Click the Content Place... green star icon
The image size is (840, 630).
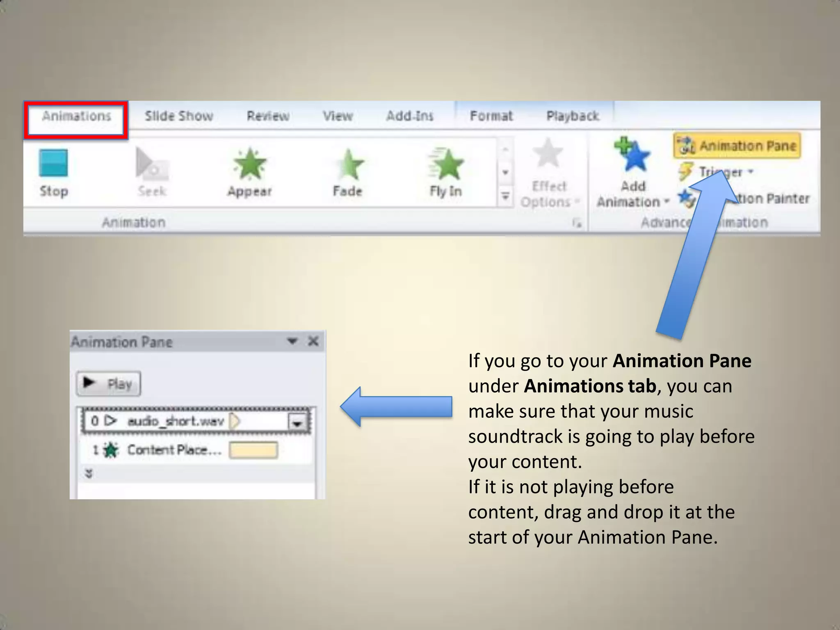tap(110, 450)
